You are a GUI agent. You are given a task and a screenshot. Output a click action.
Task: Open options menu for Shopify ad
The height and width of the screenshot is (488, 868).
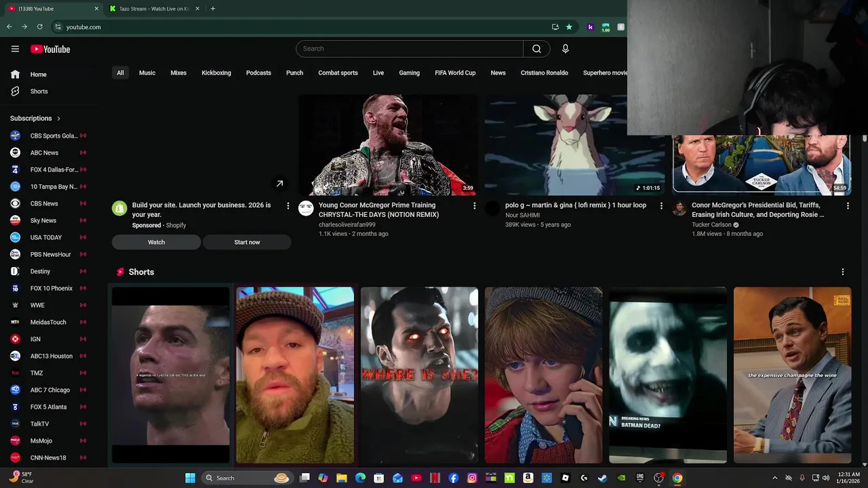[x=288, y=205]
